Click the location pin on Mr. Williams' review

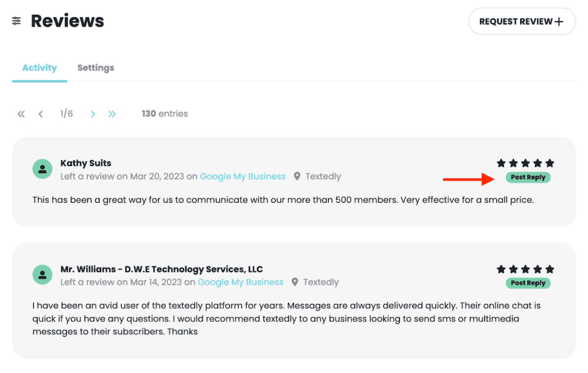point(295,282)
